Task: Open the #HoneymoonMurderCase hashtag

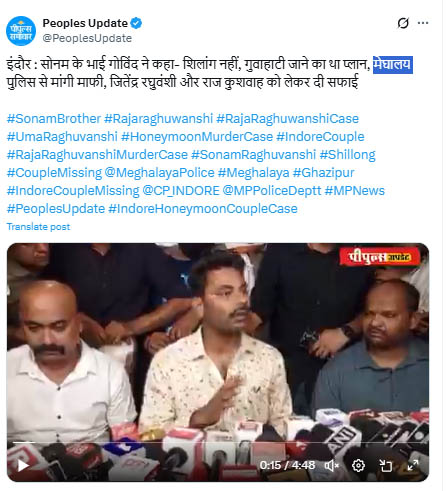Action: click(x=197, y=137)
